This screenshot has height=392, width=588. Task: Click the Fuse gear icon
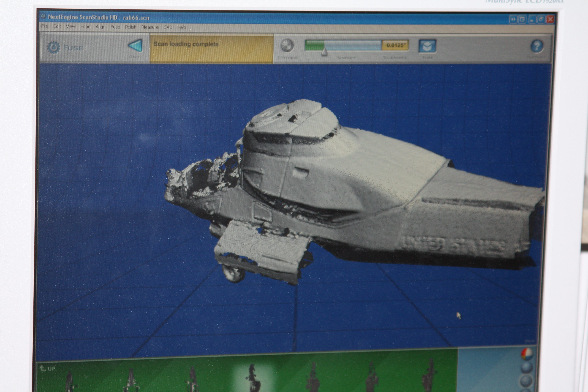pyautogui.click(x=54, y=47)
